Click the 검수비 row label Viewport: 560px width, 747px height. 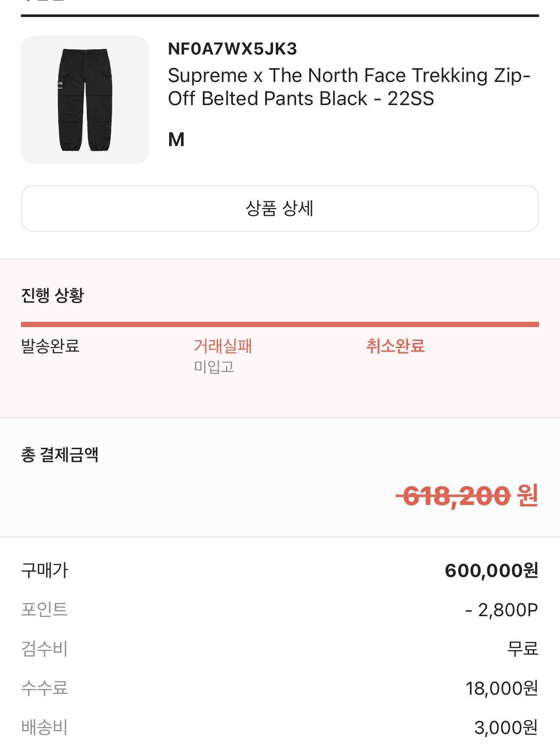(44, 649)
